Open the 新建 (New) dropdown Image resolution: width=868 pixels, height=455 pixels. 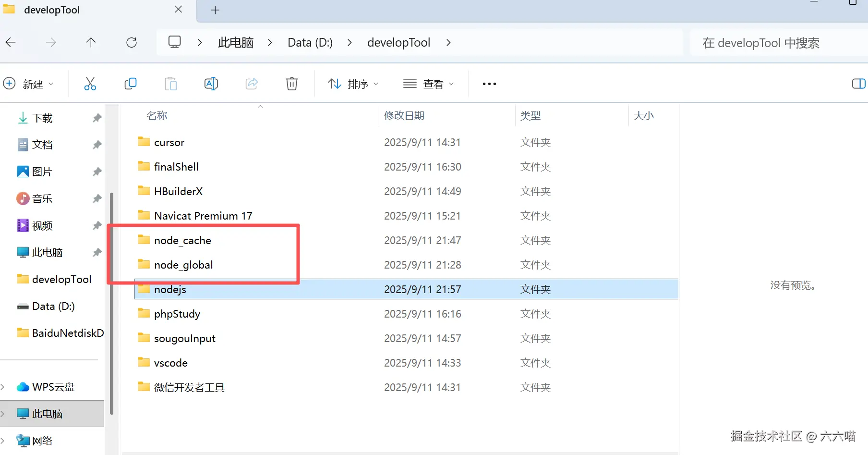(28, 84)
